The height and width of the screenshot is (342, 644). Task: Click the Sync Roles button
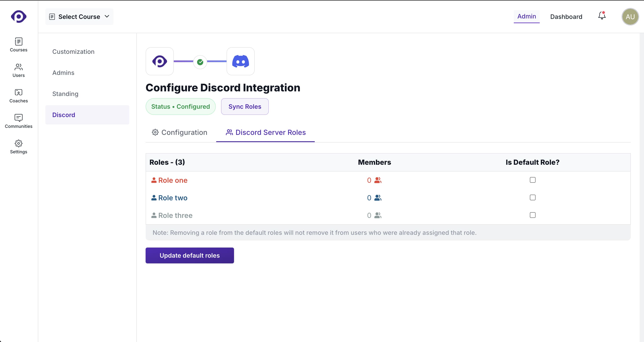[x=245, y=107]
